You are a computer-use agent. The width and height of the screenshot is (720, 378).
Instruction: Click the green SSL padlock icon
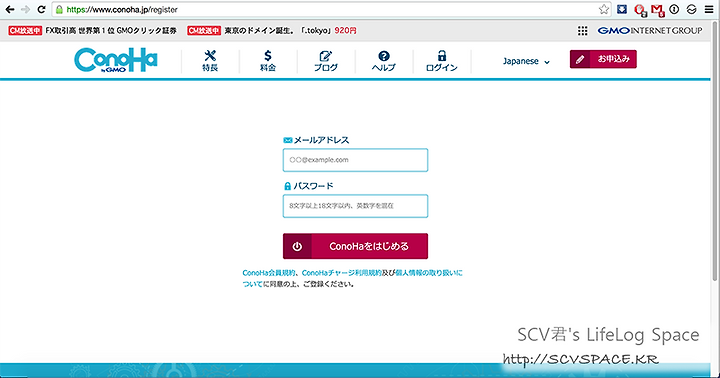point(59,9)
